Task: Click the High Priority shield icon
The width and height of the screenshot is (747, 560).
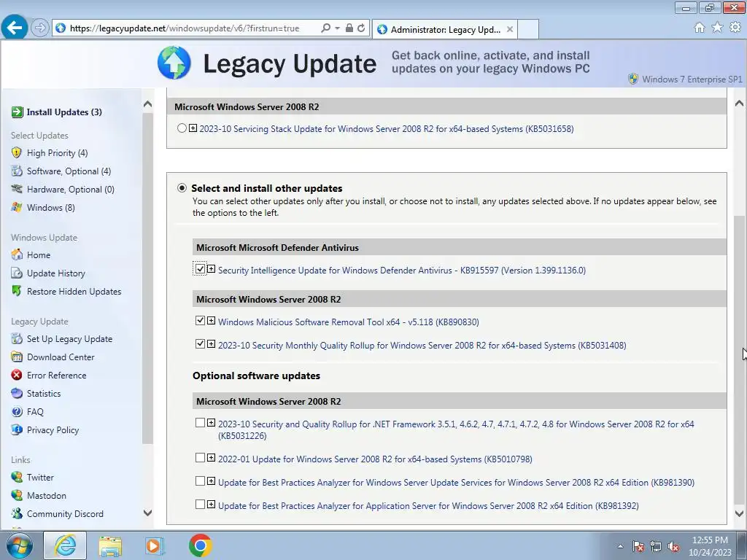Action: coord(17,153)
